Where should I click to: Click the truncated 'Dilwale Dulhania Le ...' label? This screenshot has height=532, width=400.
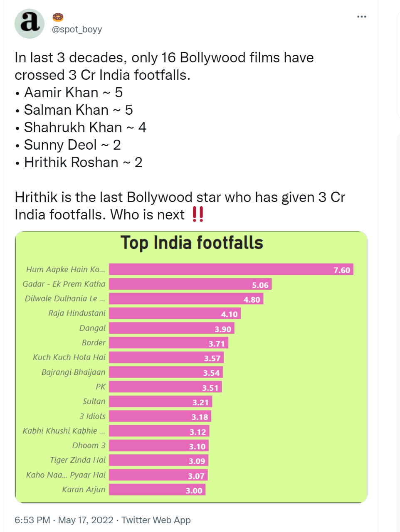point(64,298)
